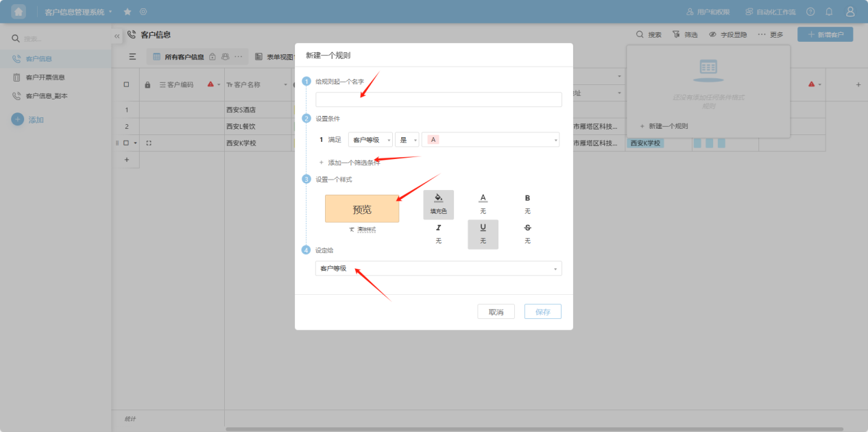This screenshot has width=868, height=432.
Task: Open the notification bell icon
Action: tap(829, 12)
